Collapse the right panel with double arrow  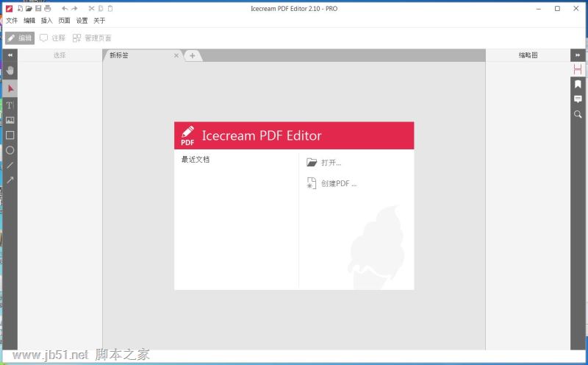point(578,55)
